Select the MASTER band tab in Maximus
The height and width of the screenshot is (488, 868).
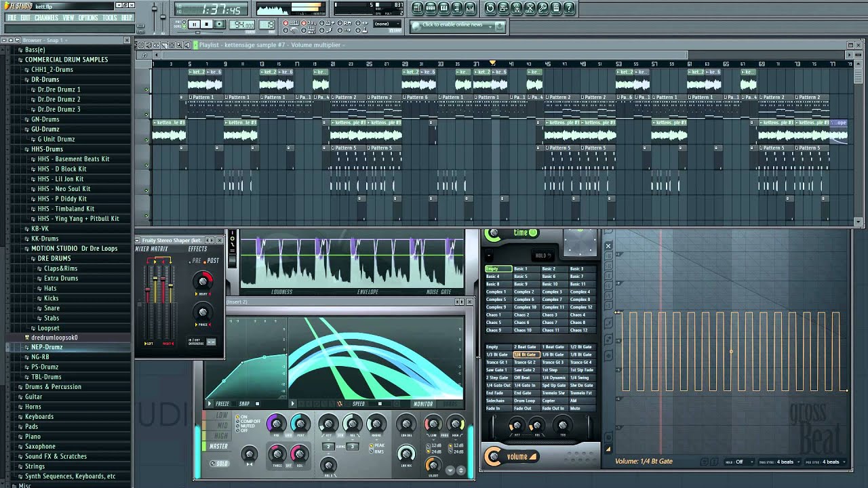coord(217,447)
